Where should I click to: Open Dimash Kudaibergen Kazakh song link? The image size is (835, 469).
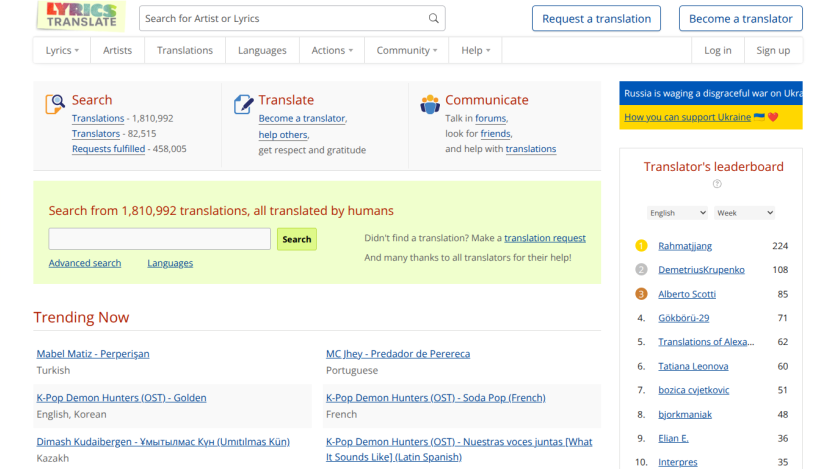coord(163,441)
